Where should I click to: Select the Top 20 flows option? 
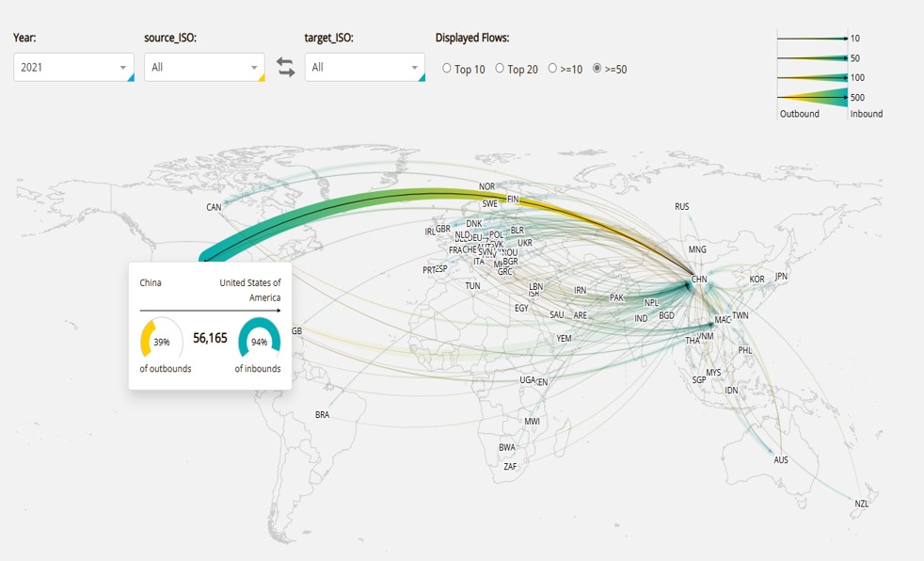(x=500, y=69)
